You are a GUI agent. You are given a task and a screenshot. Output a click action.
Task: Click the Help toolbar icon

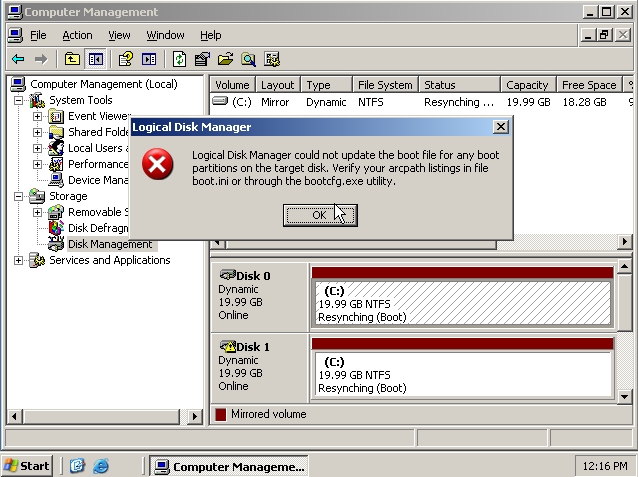pos(125,59)
